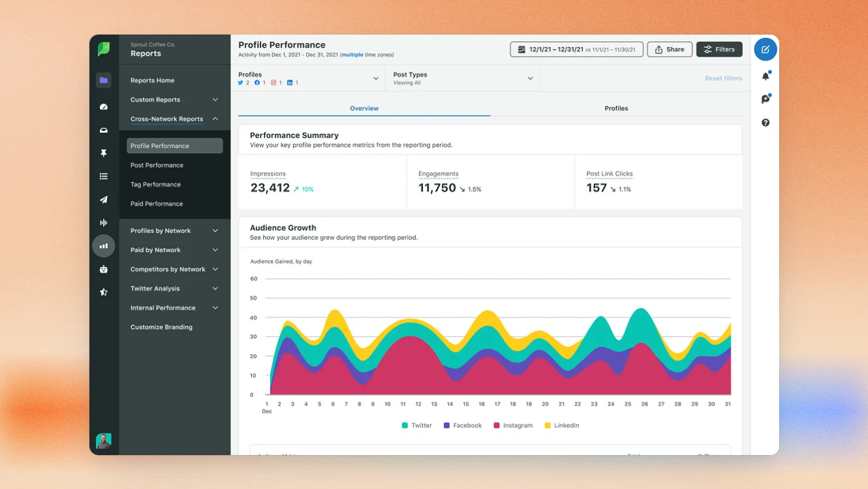The image size is (868, 489).
Task: Open the Post Types dropdown
Action: (463, 78)
